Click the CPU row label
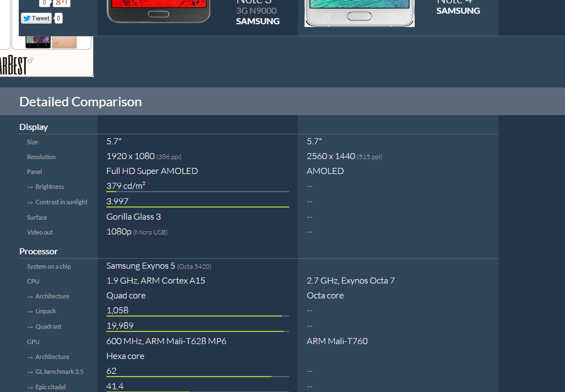565x392 pixels. point(33,281)
